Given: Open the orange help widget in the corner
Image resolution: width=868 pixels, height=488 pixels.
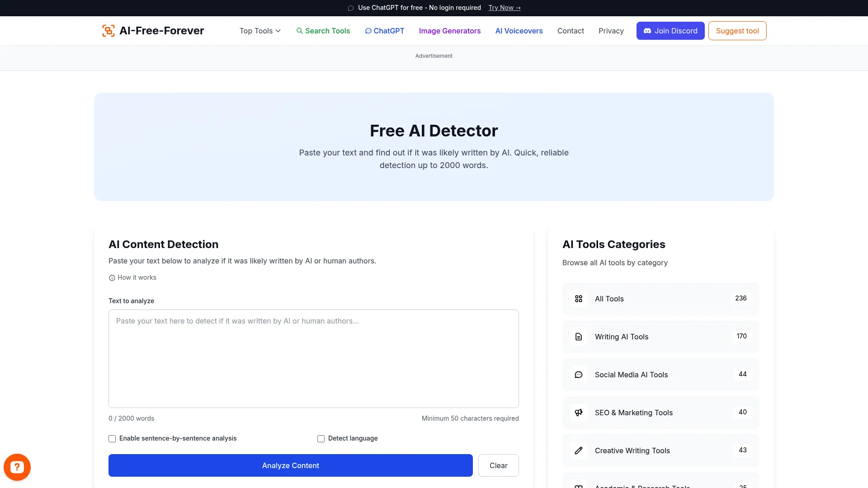Looking at the screenshot, I should (x=17, y=467).
